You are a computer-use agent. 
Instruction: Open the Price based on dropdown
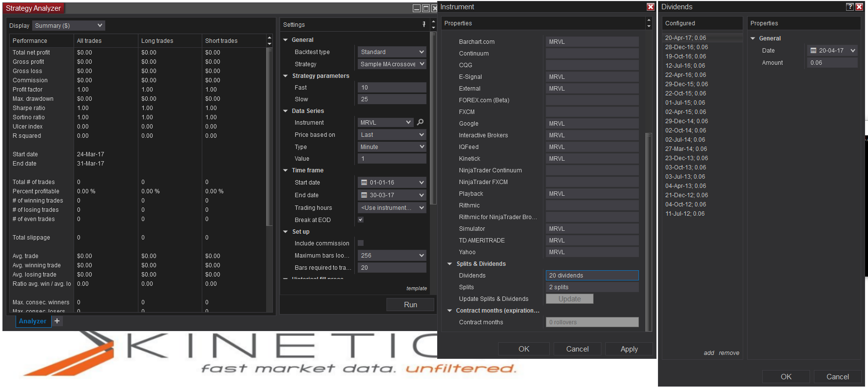tap(392, 135)
